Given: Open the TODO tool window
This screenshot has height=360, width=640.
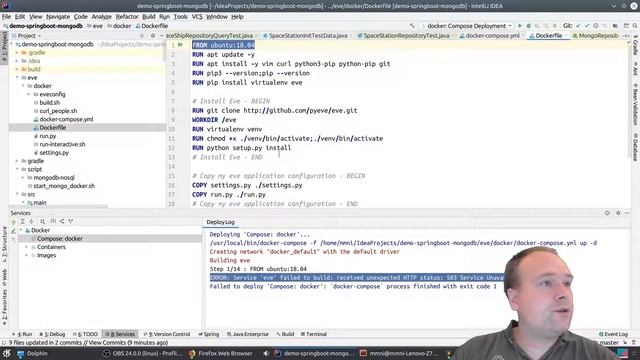Looking at the screenshot, I should click(85, 334).
